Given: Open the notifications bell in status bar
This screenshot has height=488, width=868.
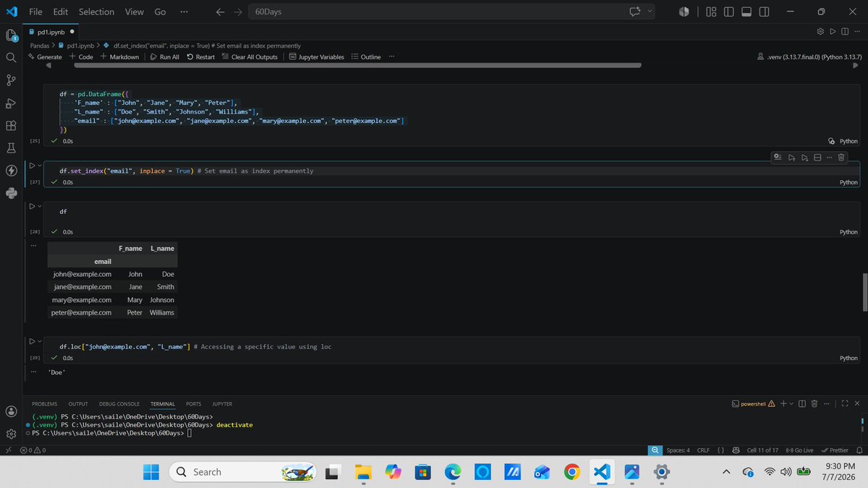Looking at the screenshot, I should tap(860, 450).
